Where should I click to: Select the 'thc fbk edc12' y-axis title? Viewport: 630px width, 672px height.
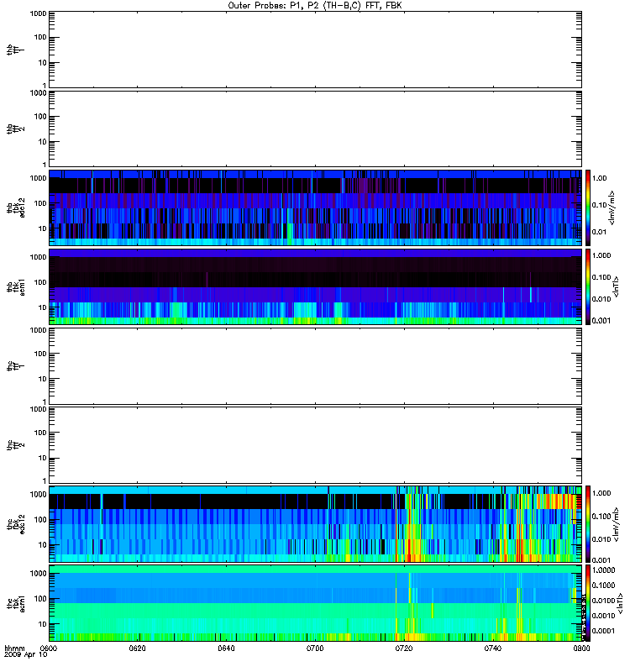[16, 524]
